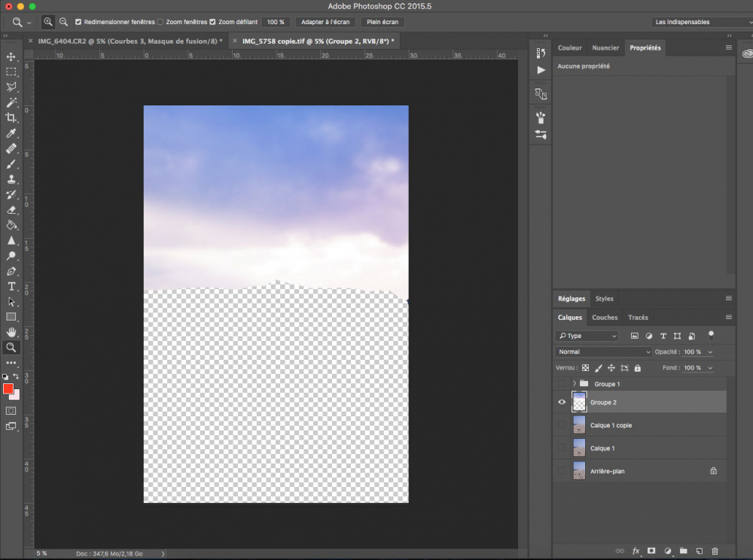Click the Plein écran button

383,22
